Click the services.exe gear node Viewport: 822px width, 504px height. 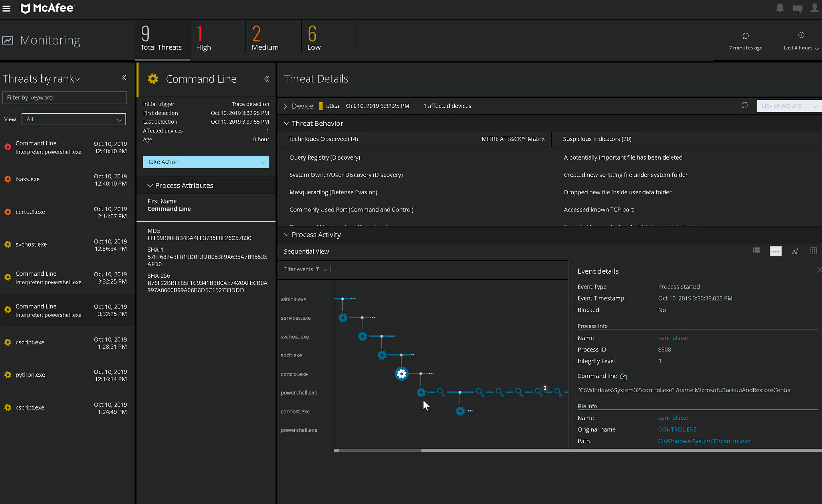pyautogui.click(x=343, y=318)
